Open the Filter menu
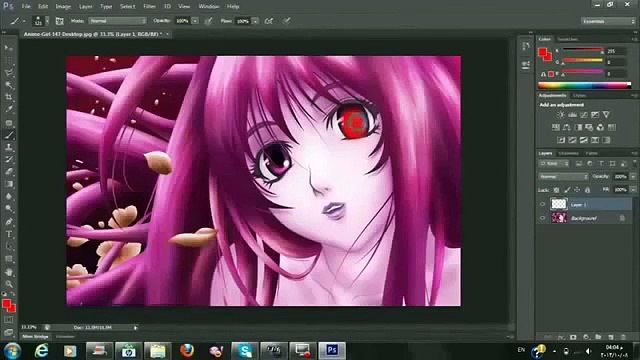The height and width of the screenshot is (360, 640). (149, 7)
